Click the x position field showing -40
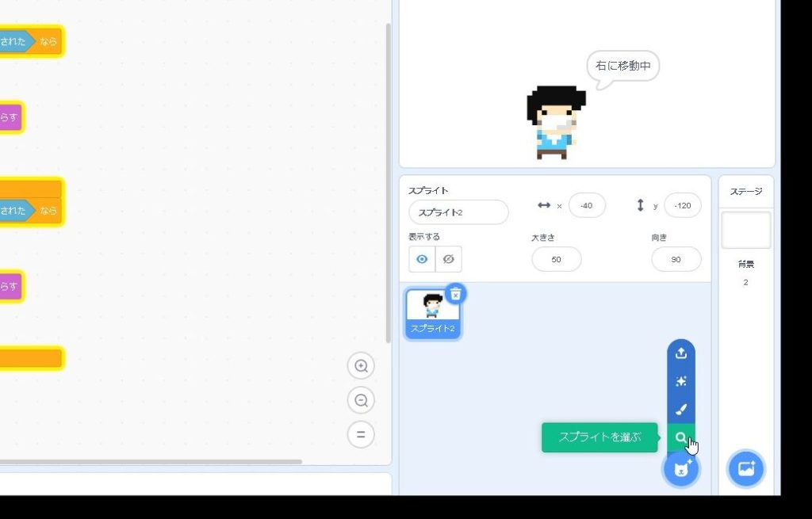812x519 pixels. 587,206
